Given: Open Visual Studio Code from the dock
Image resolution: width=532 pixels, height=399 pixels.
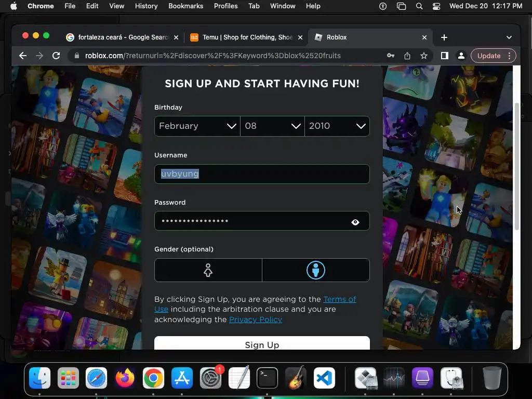Looking at the screenshot, I should 324,378.
